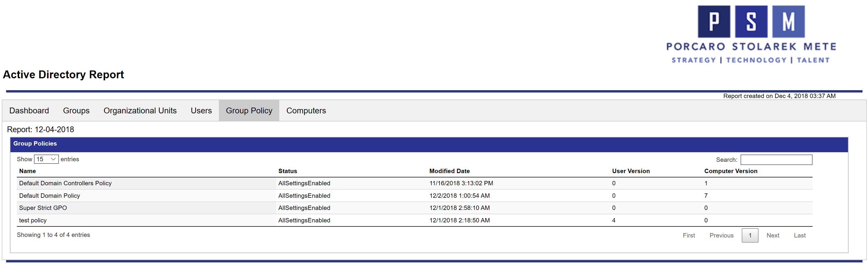Open the Dashboard tab

[29, 110]
